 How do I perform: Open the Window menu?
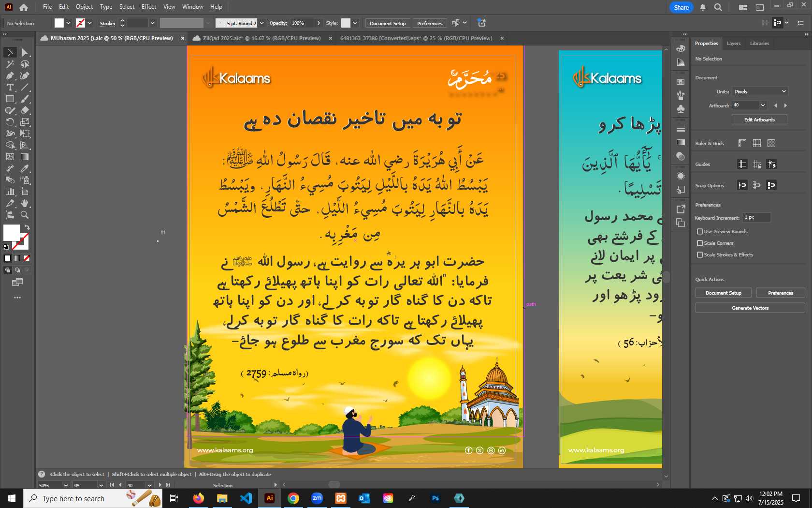pos(193,7)
